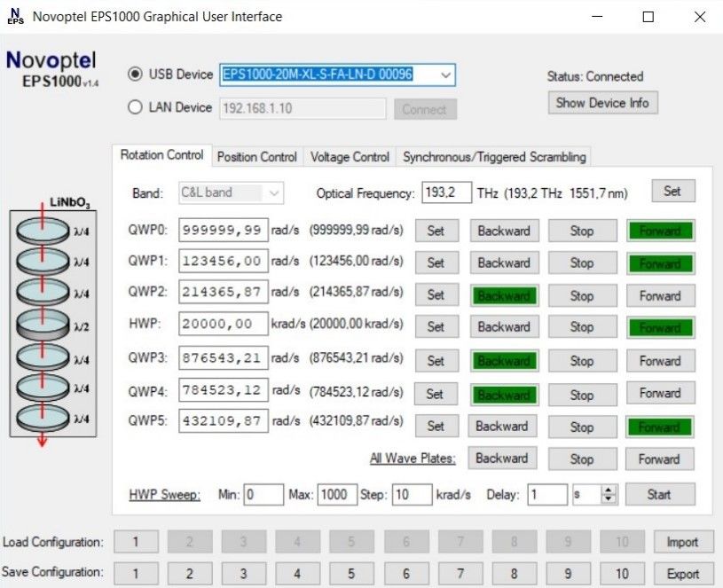Image resolution: width=723 pixels, height=588 pixels.
Task: Click the greyed-out Connect button
Action: coord(425,109)
